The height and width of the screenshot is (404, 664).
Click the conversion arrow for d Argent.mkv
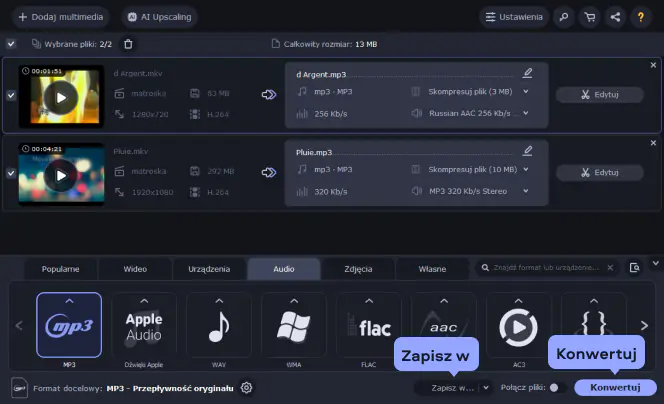click(x=269, y=94)
